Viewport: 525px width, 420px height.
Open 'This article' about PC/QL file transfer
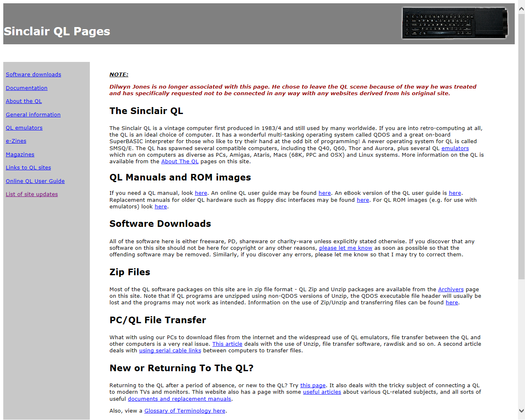point(227,344)
